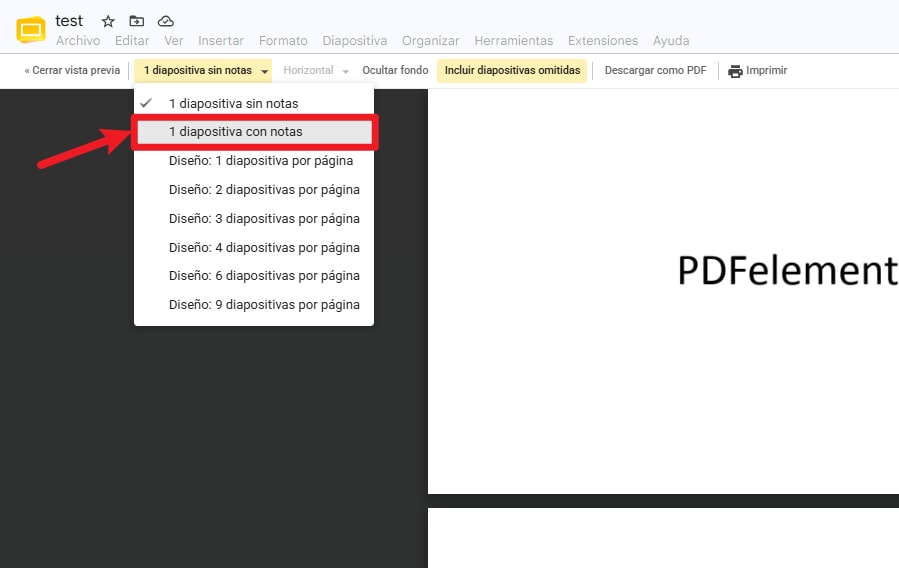Toggle Ocultar fondo
The image size is (899, 568).
[395, 70]
